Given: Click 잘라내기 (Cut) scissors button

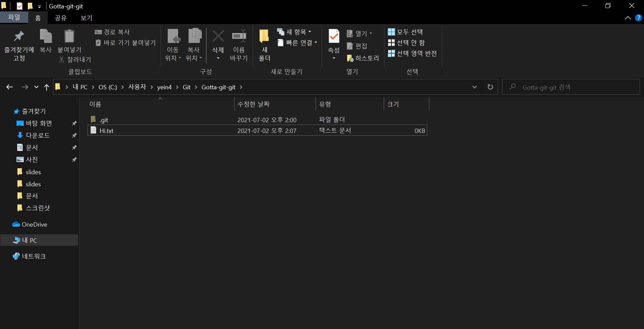Looking at the screenshot, I should pyautogui.click(x=75, y=59).
